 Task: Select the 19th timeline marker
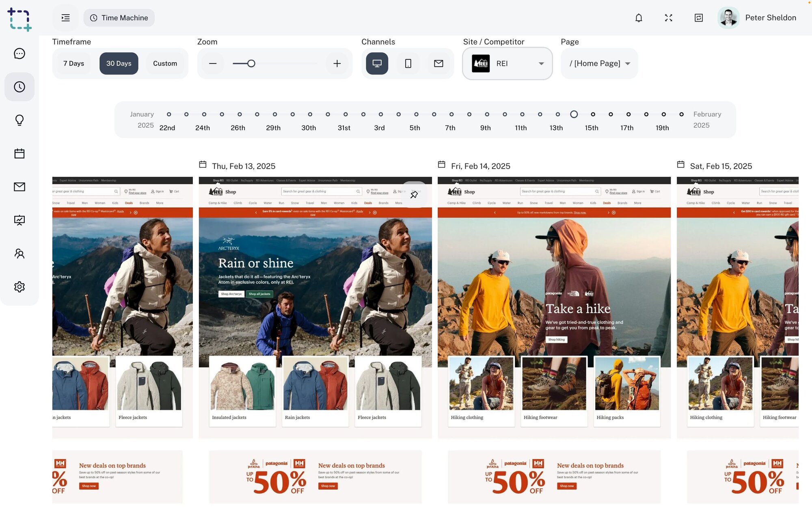click(x=664, y=114)
